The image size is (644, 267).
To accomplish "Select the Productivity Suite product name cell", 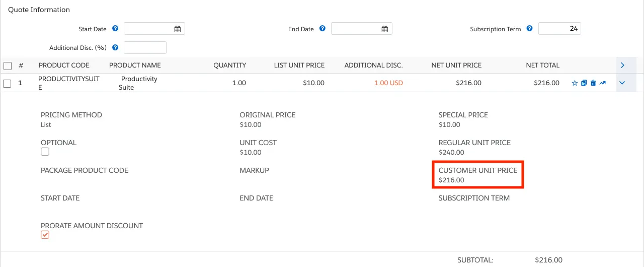I will 138,83.
